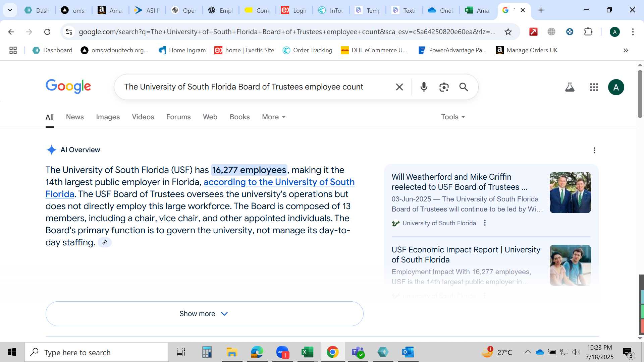
Task: Open bookmarks apps grid icon
Action: click(x=13, y=50)
